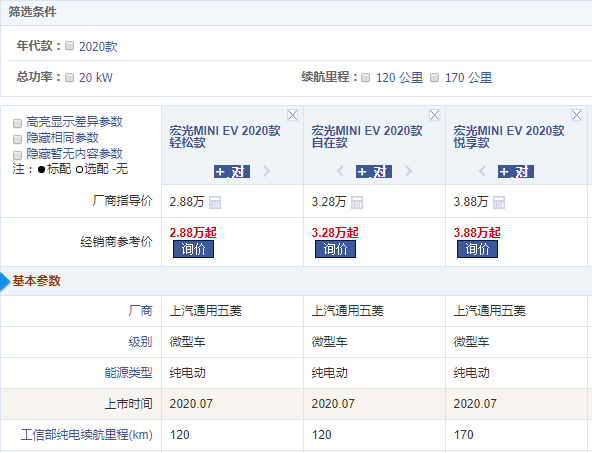This screenshot has width=592, height=453.
Task: Remove 悦享款 column with its X icon
Action: tap(576, 115)
